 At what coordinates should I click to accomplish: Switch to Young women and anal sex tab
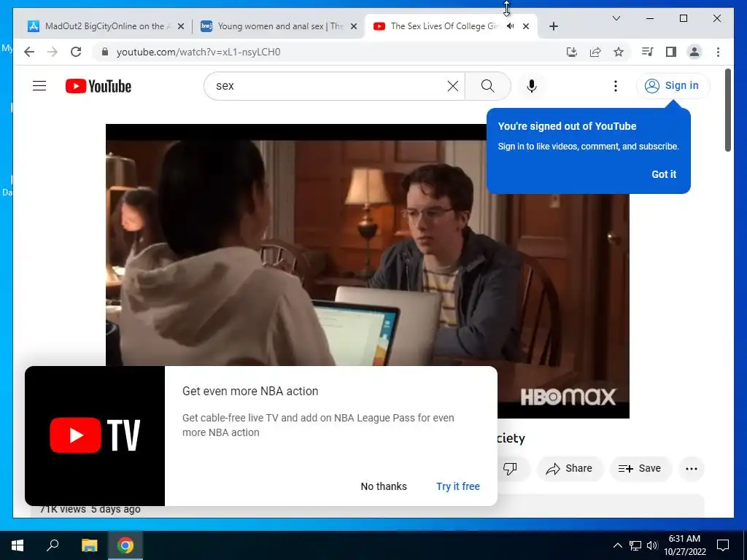coord(279,26)
